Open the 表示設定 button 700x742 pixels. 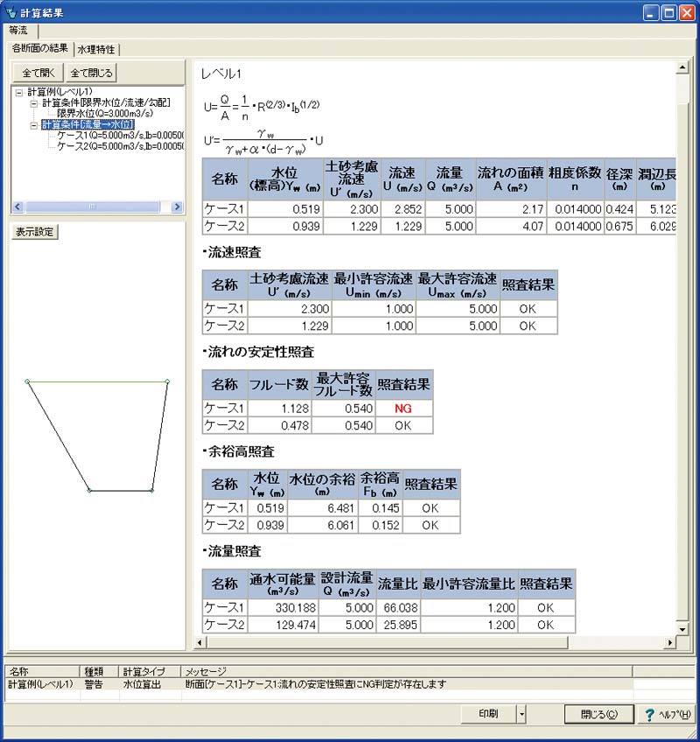point(34,232)
